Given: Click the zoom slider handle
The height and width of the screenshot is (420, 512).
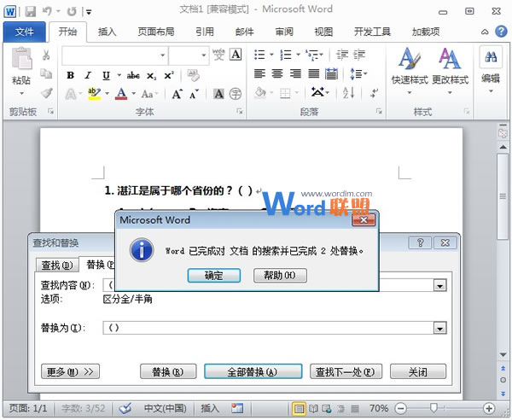Looking at the screenshot, I should tap(433, 408).
